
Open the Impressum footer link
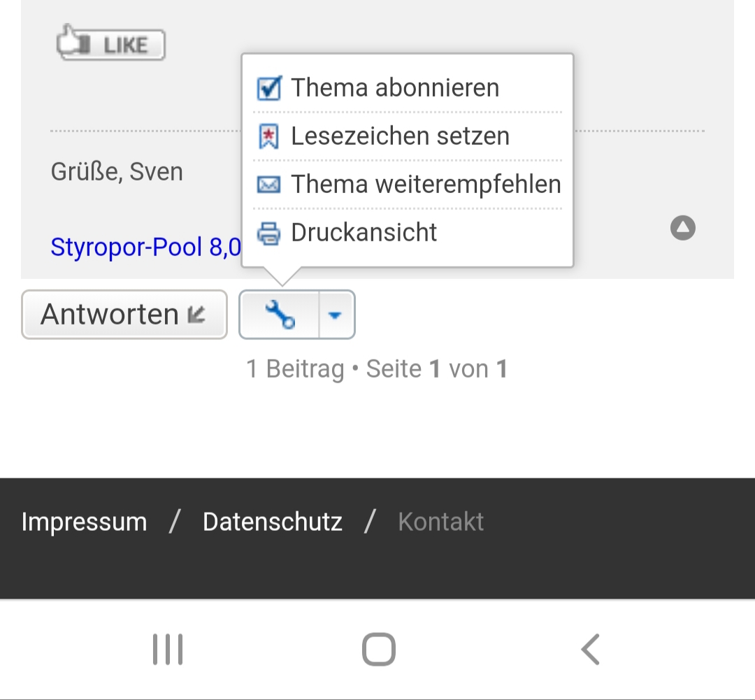click(85, 522)
